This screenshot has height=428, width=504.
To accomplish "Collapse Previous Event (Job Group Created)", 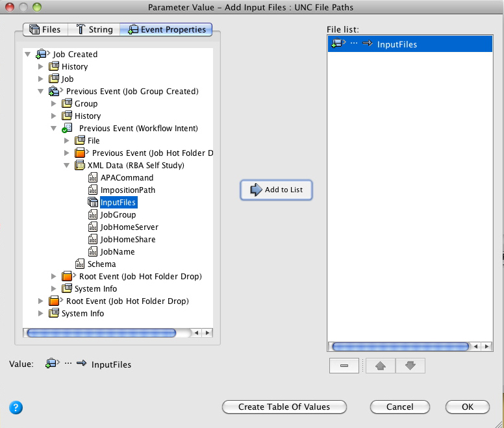I will pyautogui.click(x=41, y=92).
